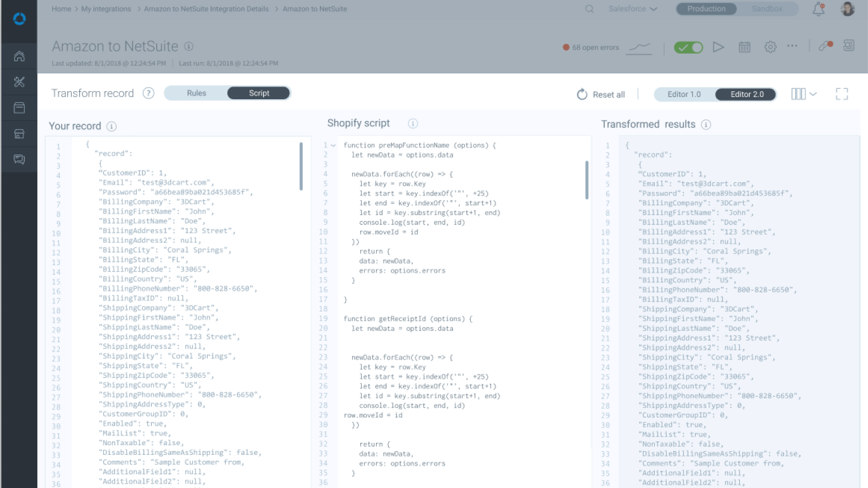Switch environment to Production
Image resolution: width=868 pixels, height=488 pixels.
tap(706, 9)
